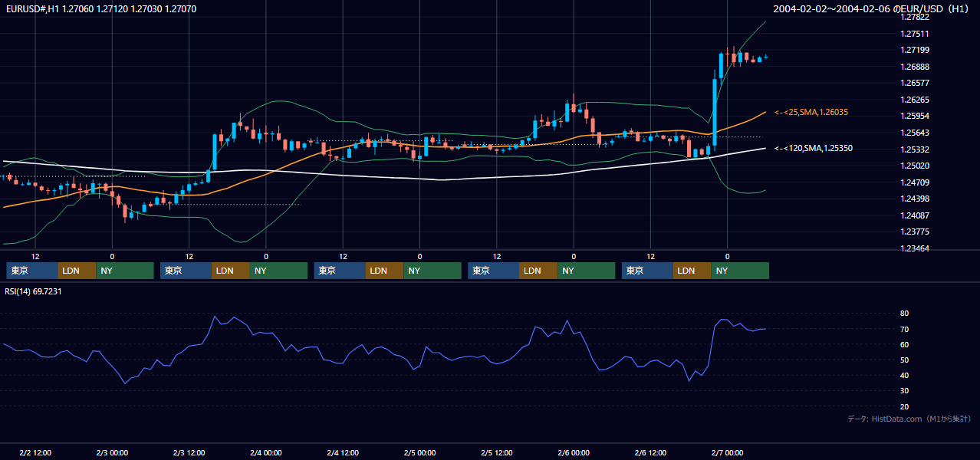Click the 2/5 00:00 time axis label
The height and width of the screenshot is (460, 980).
tap(419, 452)
